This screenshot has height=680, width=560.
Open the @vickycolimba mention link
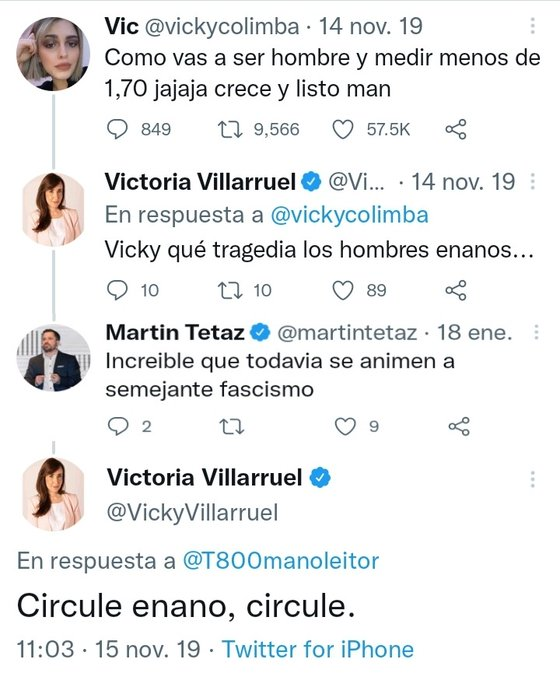(x=350, y=215)
